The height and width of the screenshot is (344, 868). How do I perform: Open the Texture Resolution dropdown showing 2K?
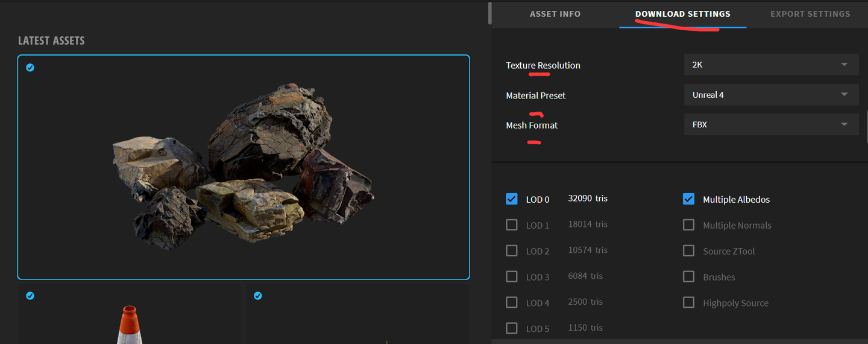(x=771, y=65)
